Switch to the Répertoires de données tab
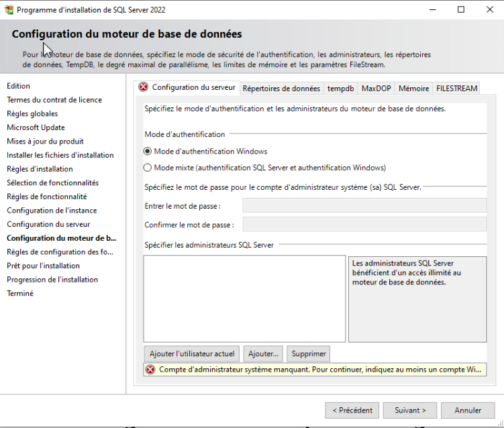 click(281, 89)
